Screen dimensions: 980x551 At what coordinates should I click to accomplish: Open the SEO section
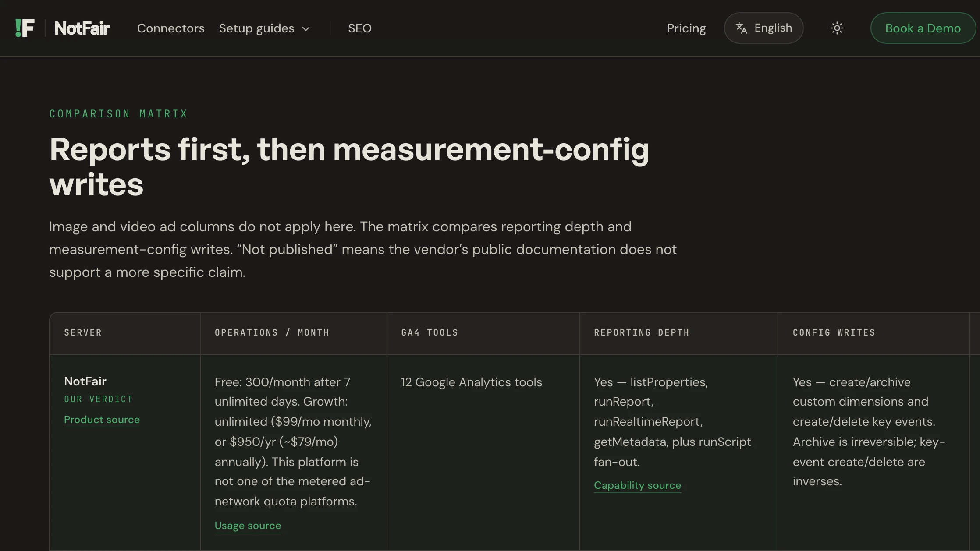point(359,28)
